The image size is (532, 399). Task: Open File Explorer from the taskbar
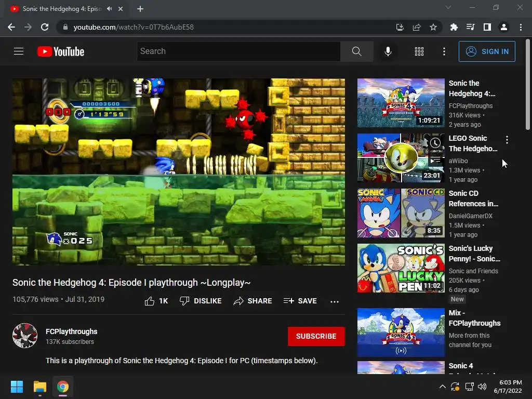click(x=39, y=387)
